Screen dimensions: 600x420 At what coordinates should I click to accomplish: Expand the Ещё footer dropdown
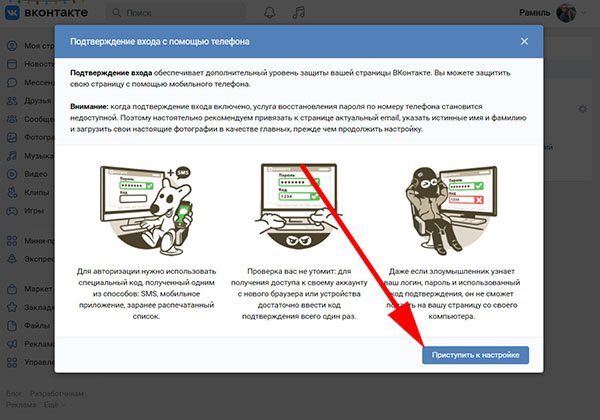click(54, 404)
